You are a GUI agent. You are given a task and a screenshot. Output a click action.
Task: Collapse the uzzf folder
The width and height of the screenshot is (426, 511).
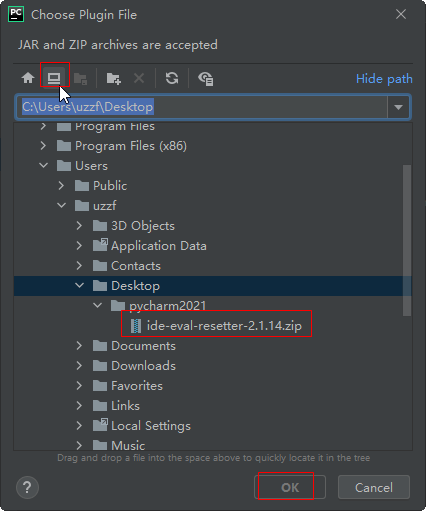[x=62, y=205]
